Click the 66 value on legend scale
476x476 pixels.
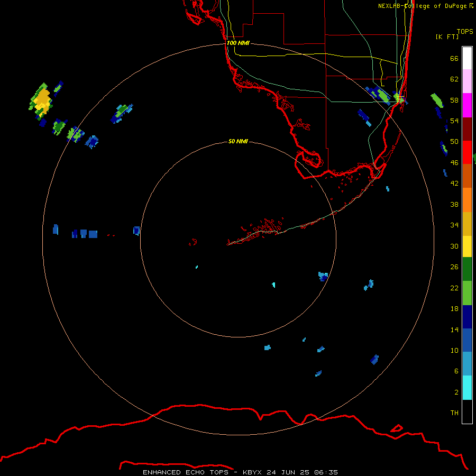pyautogui.click(x=454, y=58)
